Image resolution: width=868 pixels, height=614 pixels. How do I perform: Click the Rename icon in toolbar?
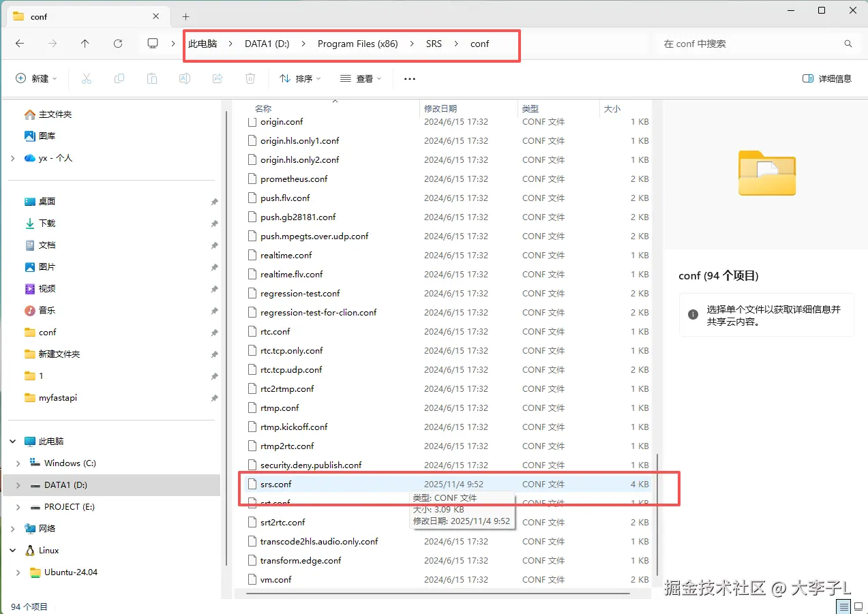[185, 78]
